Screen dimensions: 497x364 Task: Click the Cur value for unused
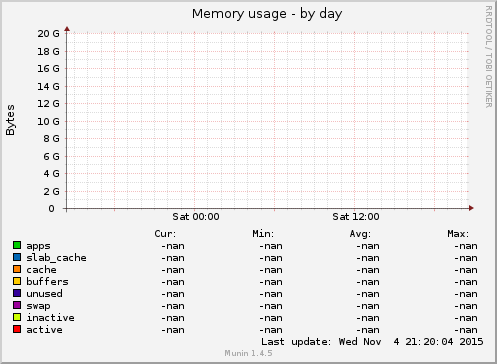(x=173, y=294)
